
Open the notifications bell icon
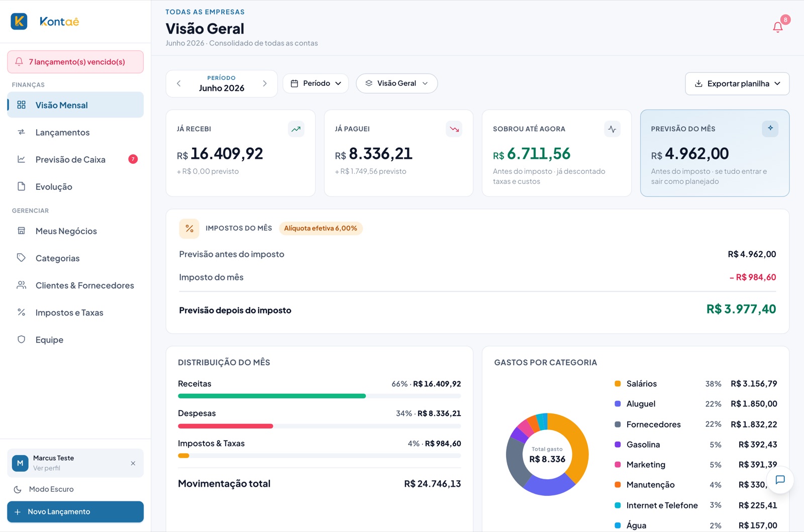(777, 27)
